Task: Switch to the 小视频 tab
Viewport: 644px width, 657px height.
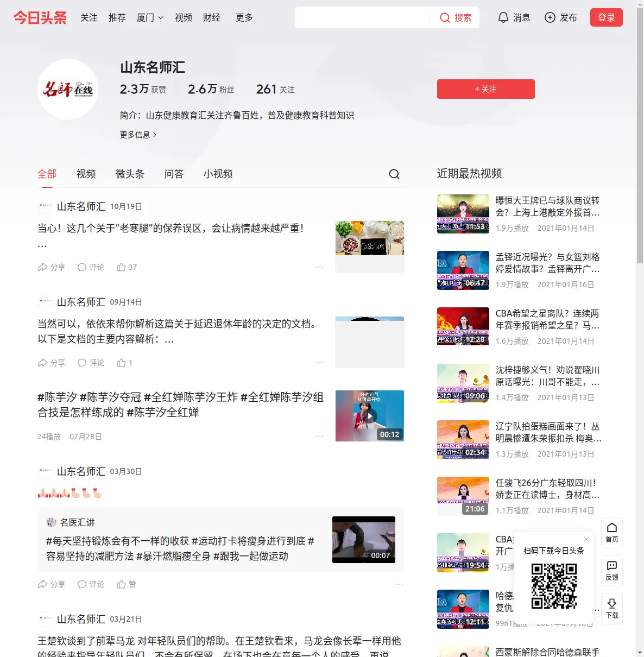Action: [218, 174]
